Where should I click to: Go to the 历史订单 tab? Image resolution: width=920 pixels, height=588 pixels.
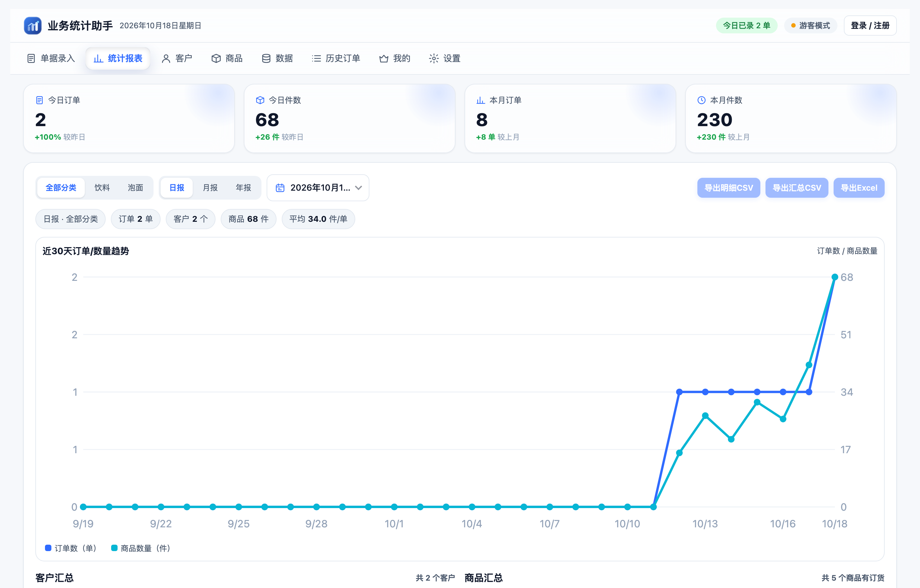(336, 58)
